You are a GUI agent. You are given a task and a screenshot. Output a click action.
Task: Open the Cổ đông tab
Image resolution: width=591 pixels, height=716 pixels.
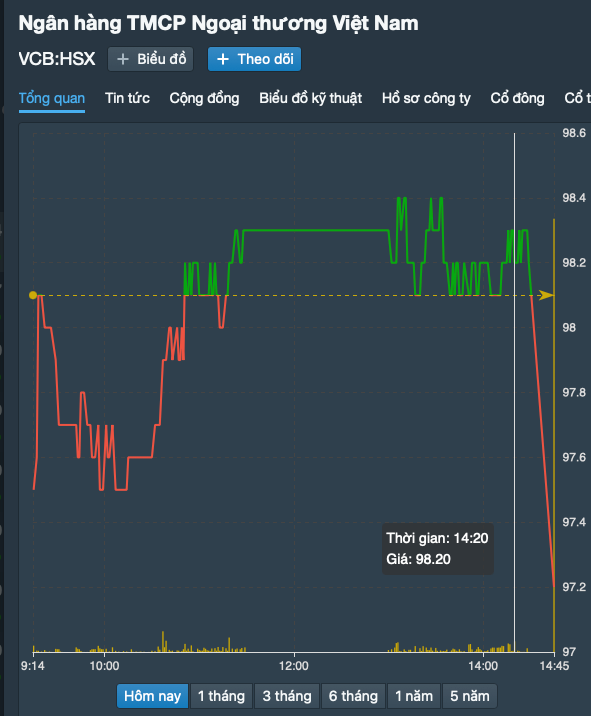pyautogui.click(x=517, y=98)
